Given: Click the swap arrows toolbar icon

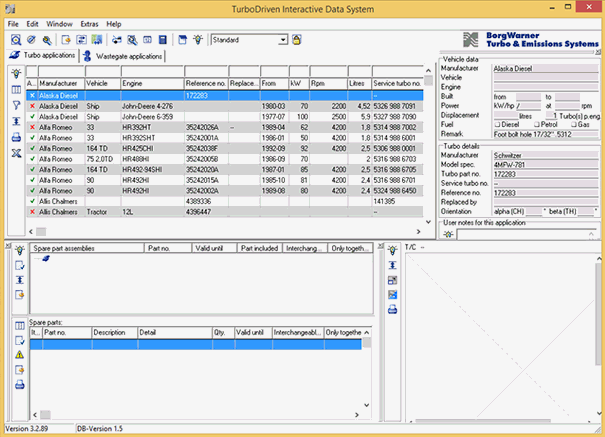Looking at the screenshot, I should [x=81, y=40].
